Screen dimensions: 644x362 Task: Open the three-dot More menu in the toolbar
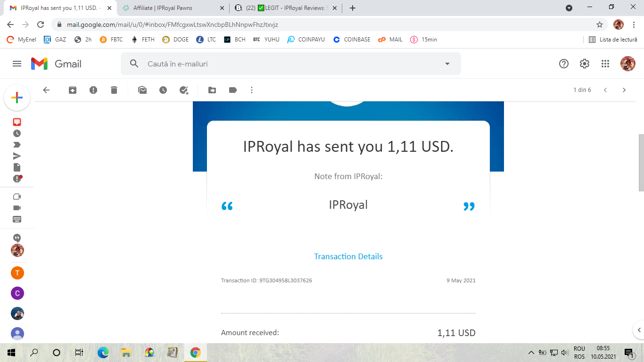click(252, 90)
